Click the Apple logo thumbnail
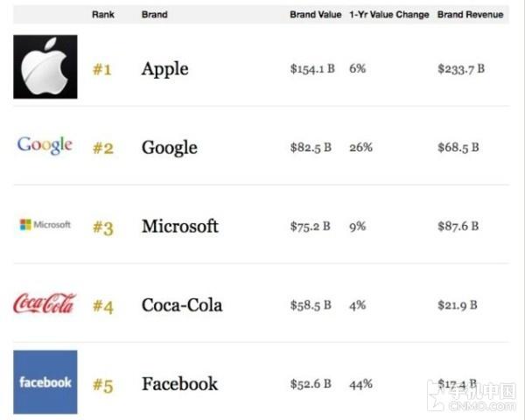 coord(45,66)
